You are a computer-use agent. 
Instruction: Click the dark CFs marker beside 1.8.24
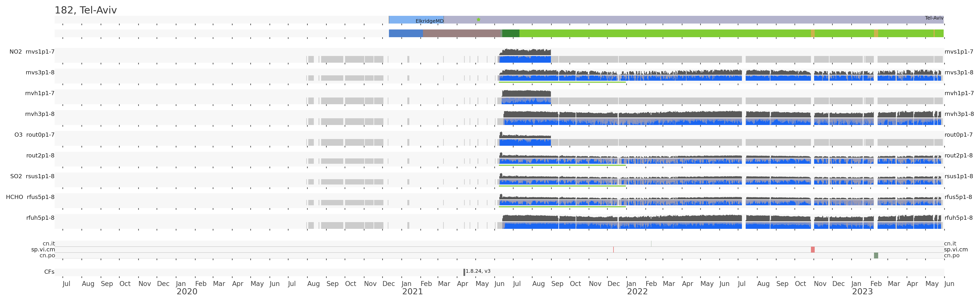click(x=464, y=272)
